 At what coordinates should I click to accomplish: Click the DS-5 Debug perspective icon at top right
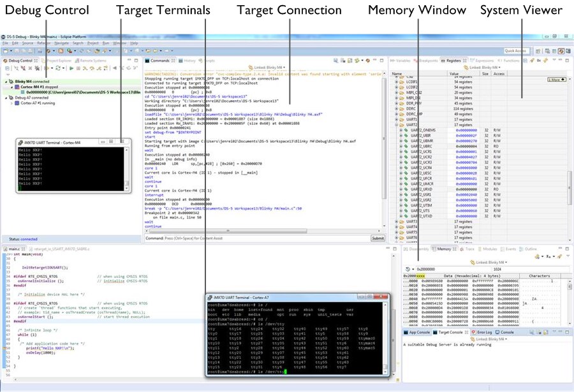tap(561, 51)
